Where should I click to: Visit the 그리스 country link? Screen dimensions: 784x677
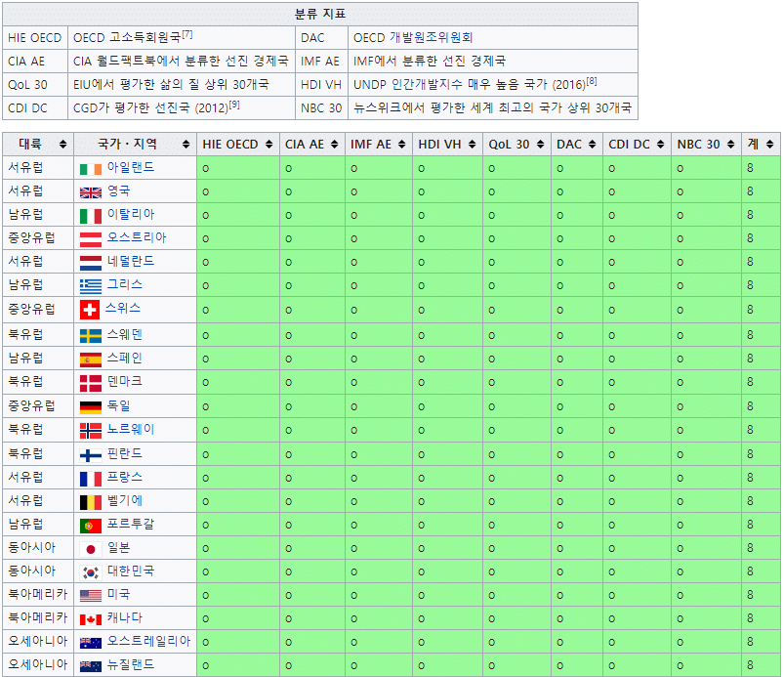click(x=125, y=284)
